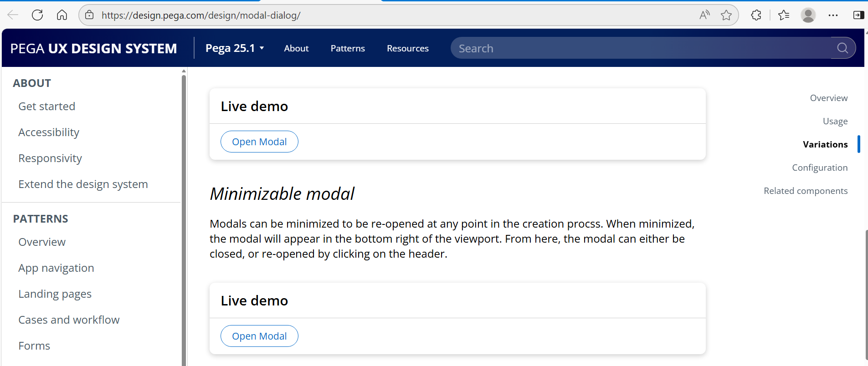868x366 pixels.
Task: Click the user profile avatar icon
Action: (x=808, y=15)
